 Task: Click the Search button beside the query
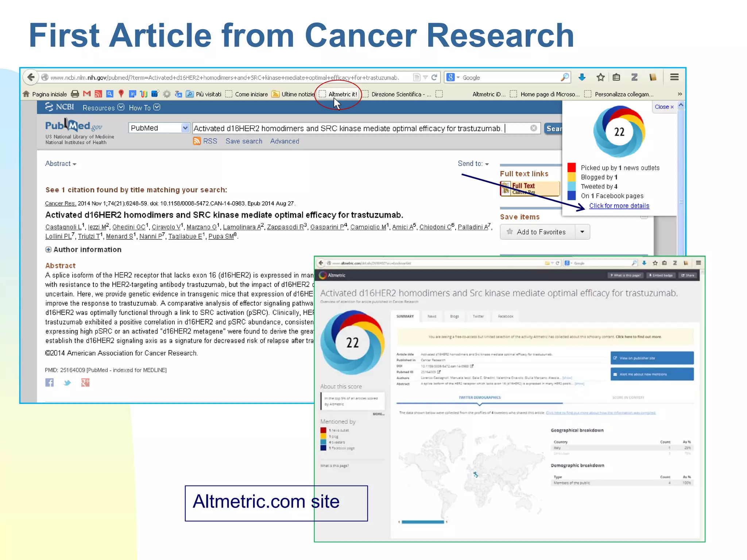[x=554, y=128]
